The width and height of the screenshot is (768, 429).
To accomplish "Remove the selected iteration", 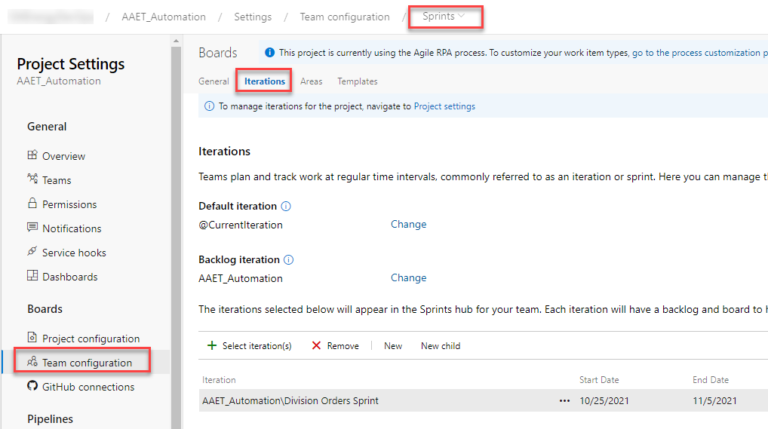I will (335, 346).
